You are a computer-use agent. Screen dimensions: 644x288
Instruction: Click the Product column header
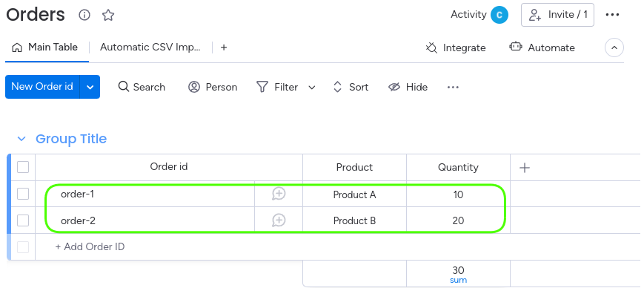point(354,167)
